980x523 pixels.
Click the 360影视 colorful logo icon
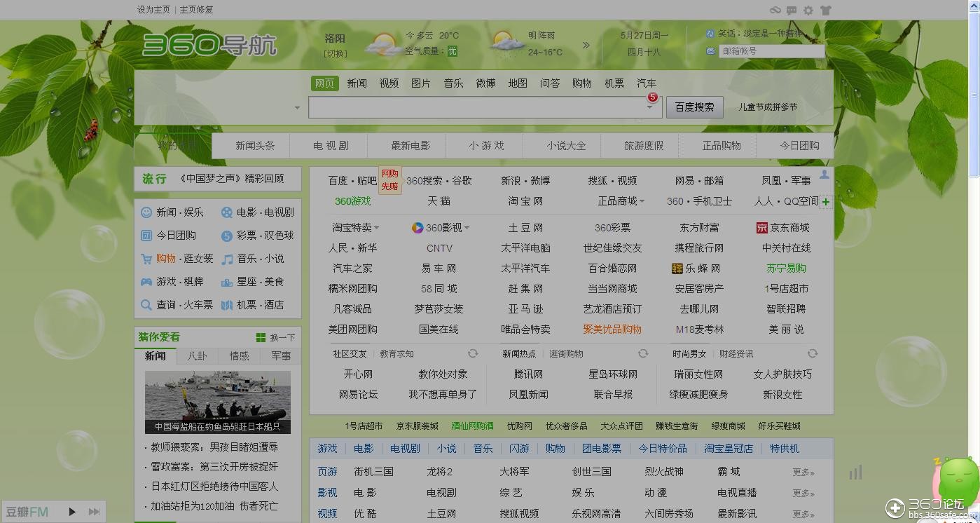[417, 228]
